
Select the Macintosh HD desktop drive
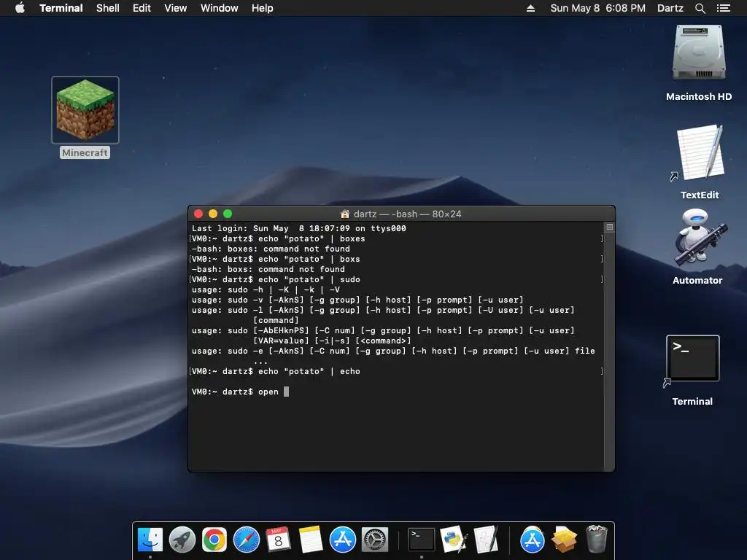point(699,52)
